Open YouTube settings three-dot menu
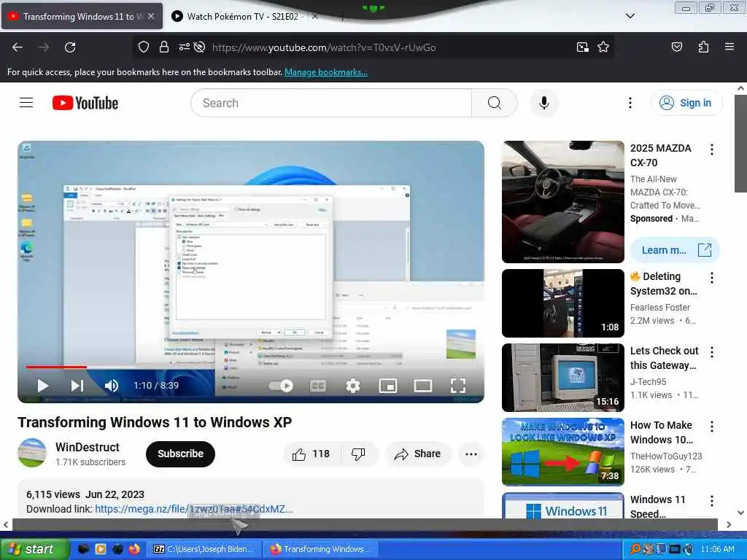Viewport: 747px width, 560px height. 630,103
